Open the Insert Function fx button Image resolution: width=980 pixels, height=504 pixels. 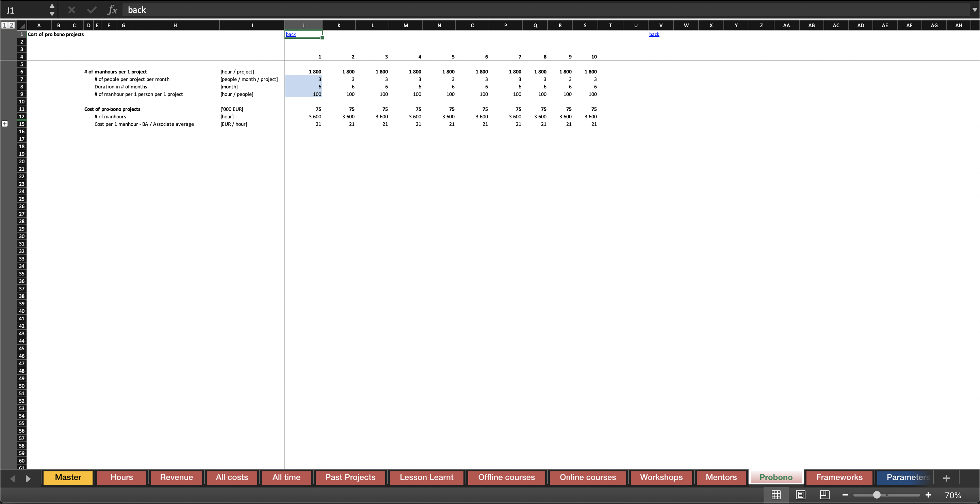point(112,10)
